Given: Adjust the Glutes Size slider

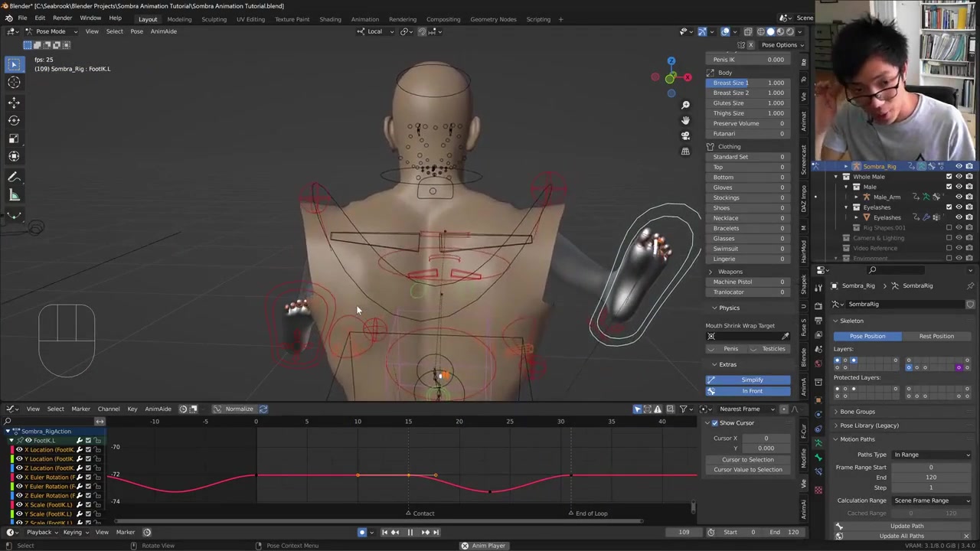Looking at the screenshot, I should point(748,103).
